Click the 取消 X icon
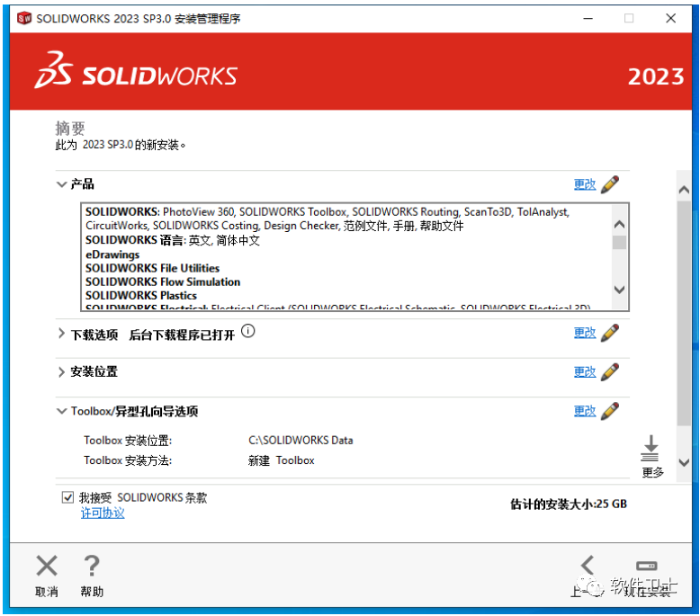This screenshot has height=616, width=700. 47,566
